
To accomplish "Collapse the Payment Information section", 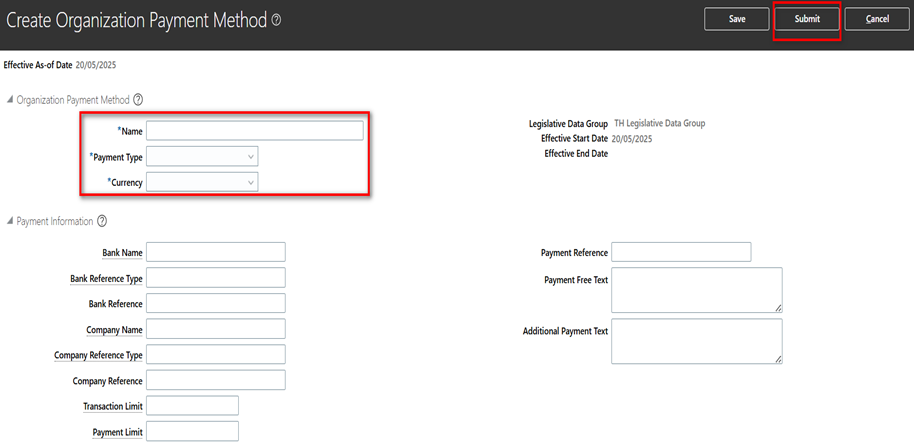I will (x=10, y=221).
